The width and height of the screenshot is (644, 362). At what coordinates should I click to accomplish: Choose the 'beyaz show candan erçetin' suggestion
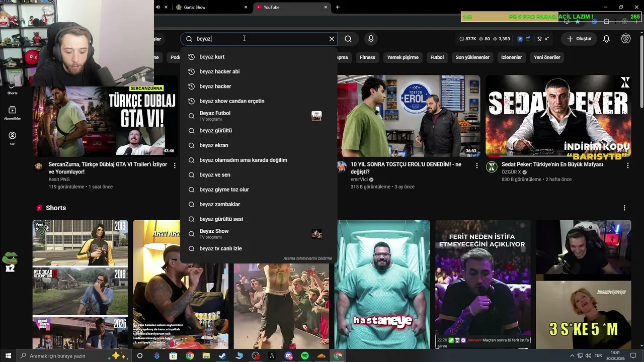click(259, 101)
